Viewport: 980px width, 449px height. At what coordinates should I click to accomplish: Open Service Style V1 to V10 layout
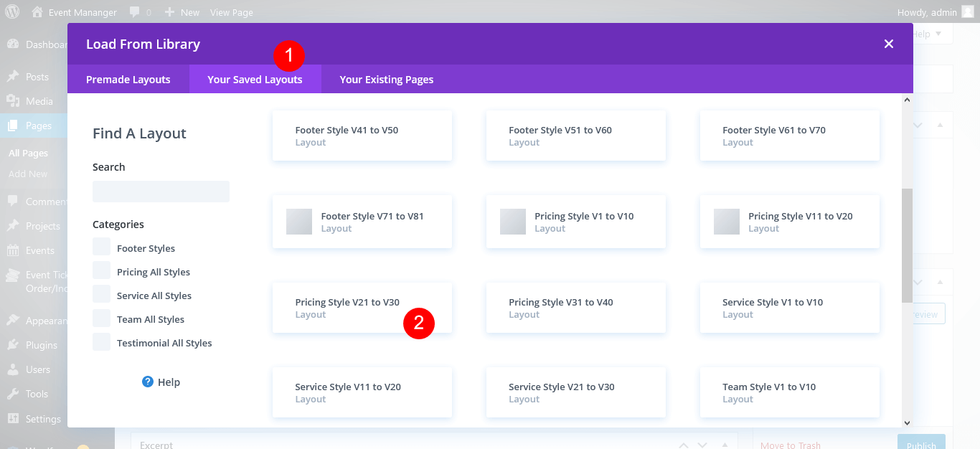pyautogui.click(x=790, y=308)
